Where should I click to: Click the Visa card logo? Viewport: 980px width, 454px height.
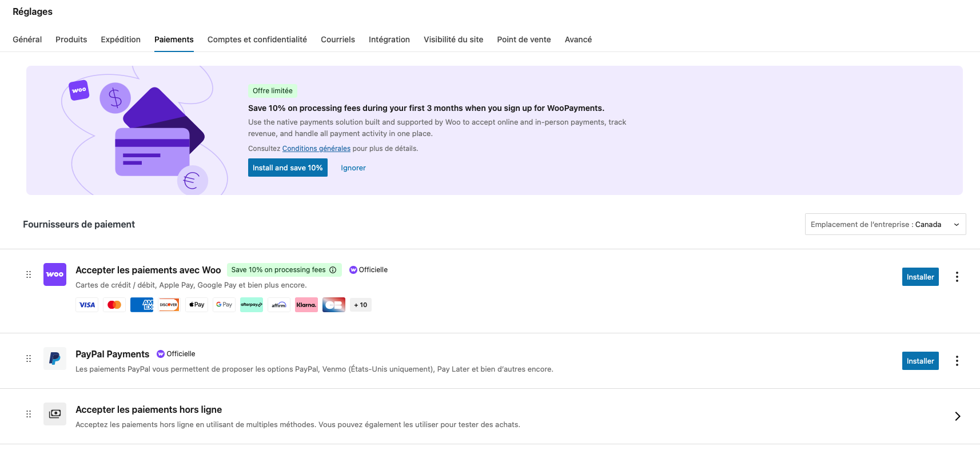pyautogui.click(x=87, y=305)
